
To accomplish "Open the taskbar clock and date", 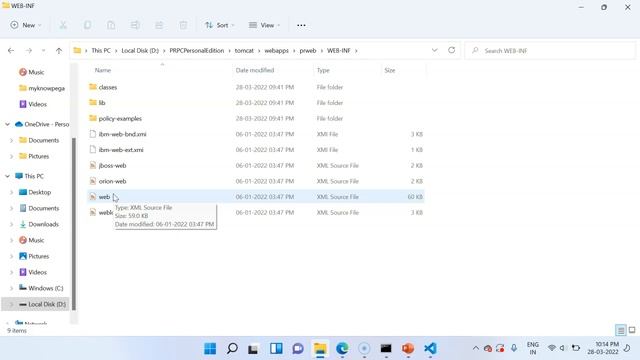I will coord(603,348).
